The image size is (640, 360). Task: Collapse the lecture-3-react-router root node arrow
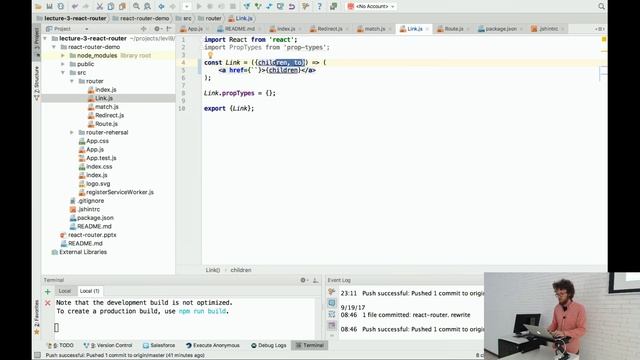tap(45, 38)
